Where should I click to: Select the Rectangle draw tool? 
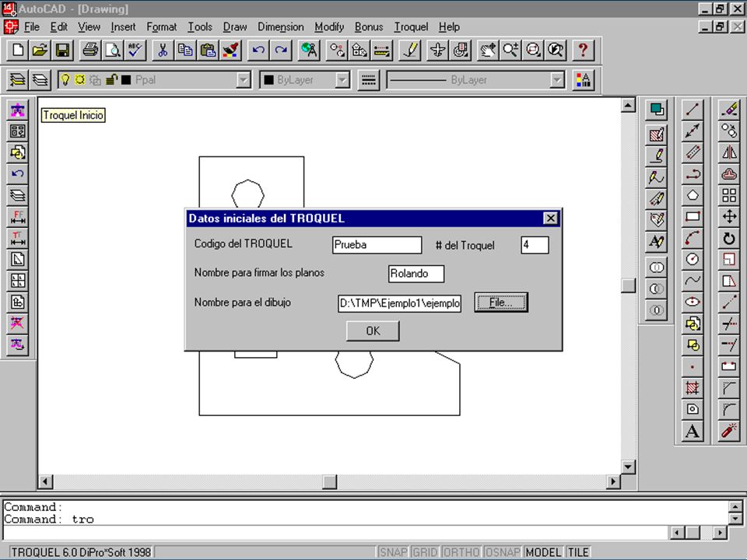pos(693,217)
